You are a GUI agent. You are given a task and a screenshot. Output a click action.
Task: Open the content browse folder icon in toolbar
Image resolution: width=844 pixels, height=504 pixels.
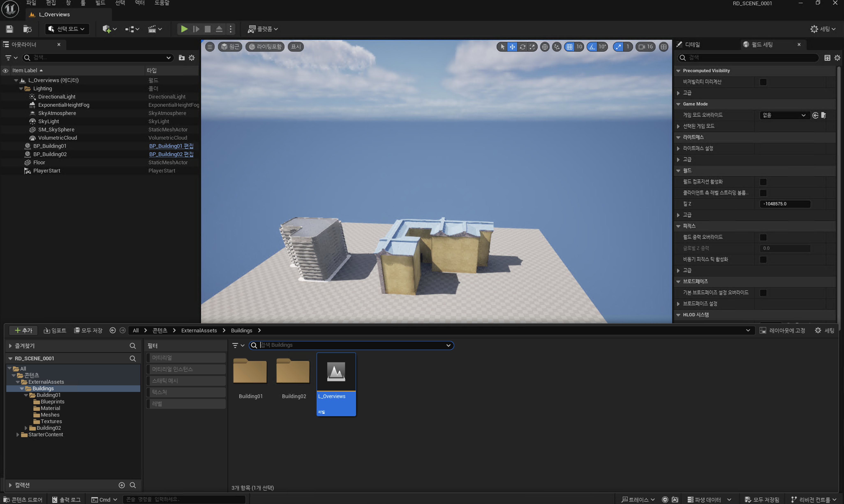(x=27, y=29)
